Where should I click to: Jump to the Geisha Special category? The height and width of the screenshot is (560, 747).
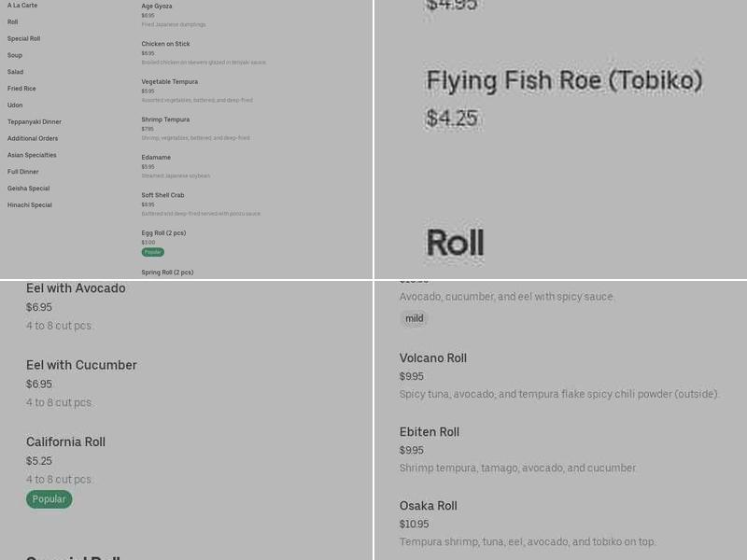[x=29, y=189]
